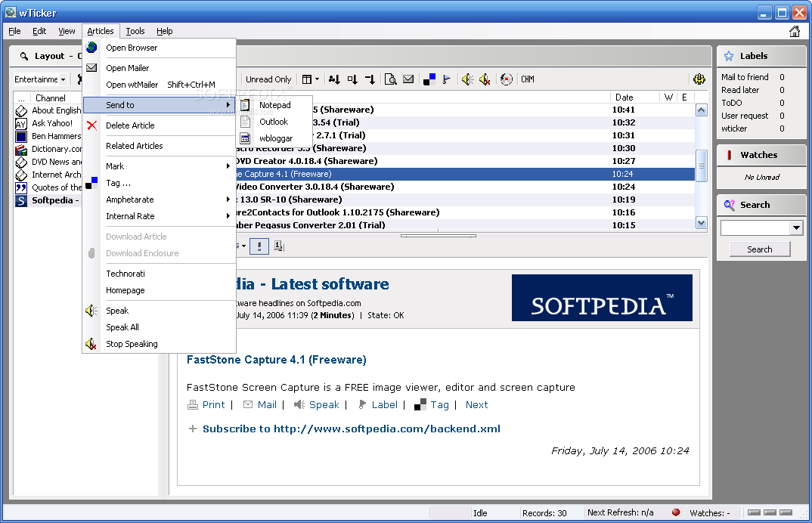Select the DVD News channel
This screenshot has height=523, width=812.
point(48,162)
